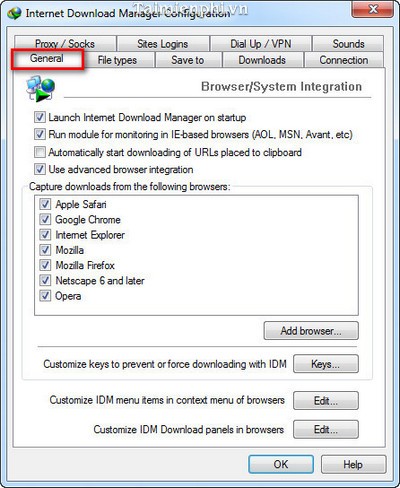The width and height of the screenshot is (400, 488).
Task: Switch to the Connection tab
Action: coord(344,60)
